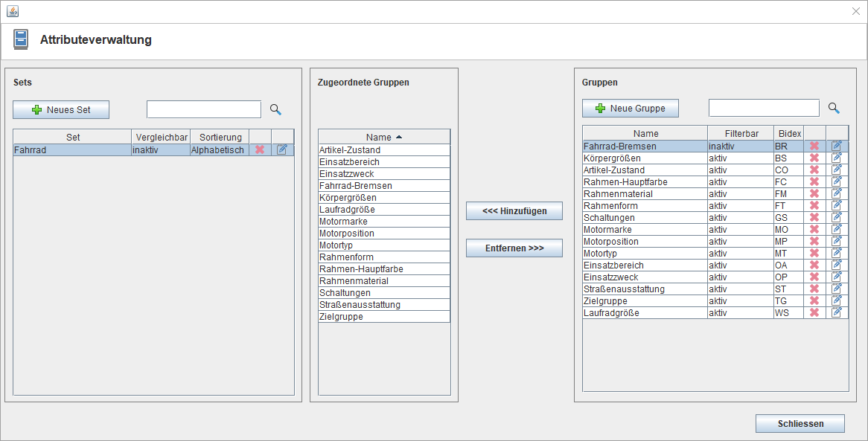
Task: Click the Sets search magnifier icon
Action: 275,109
